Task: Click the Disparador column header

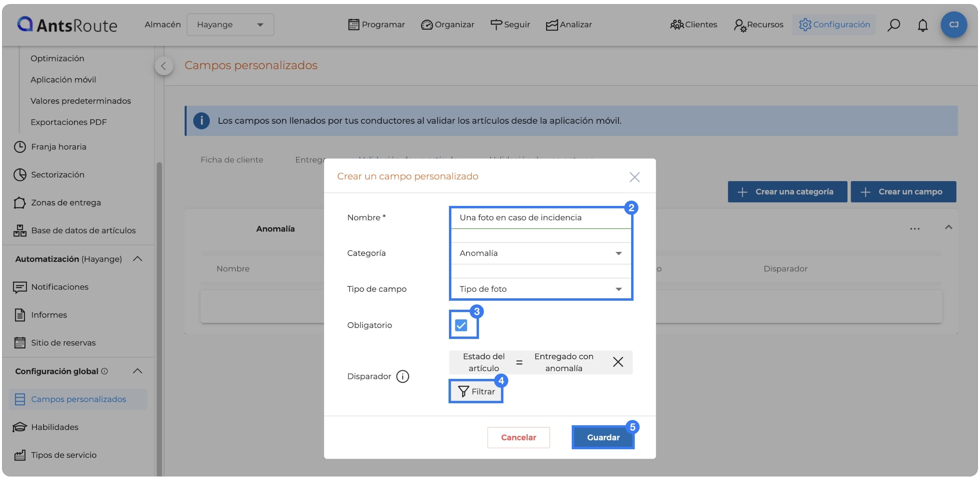Action: coord(785,269)
